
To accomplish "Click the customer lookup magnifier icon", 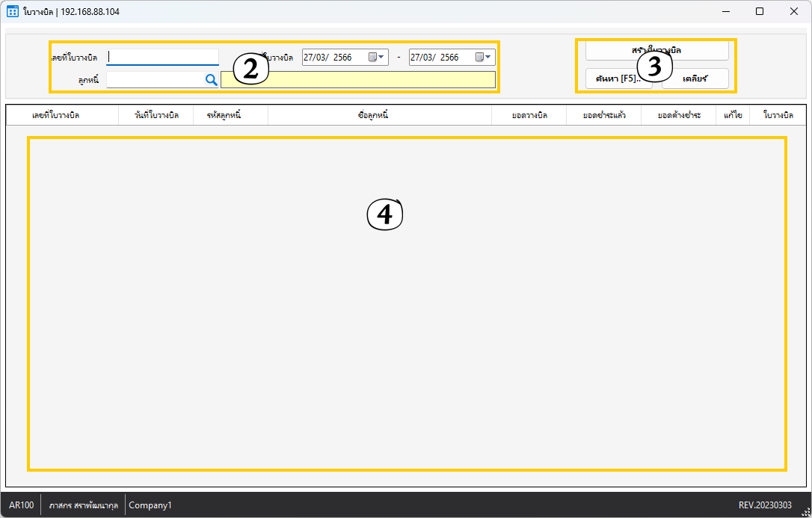I will [212, 80].
